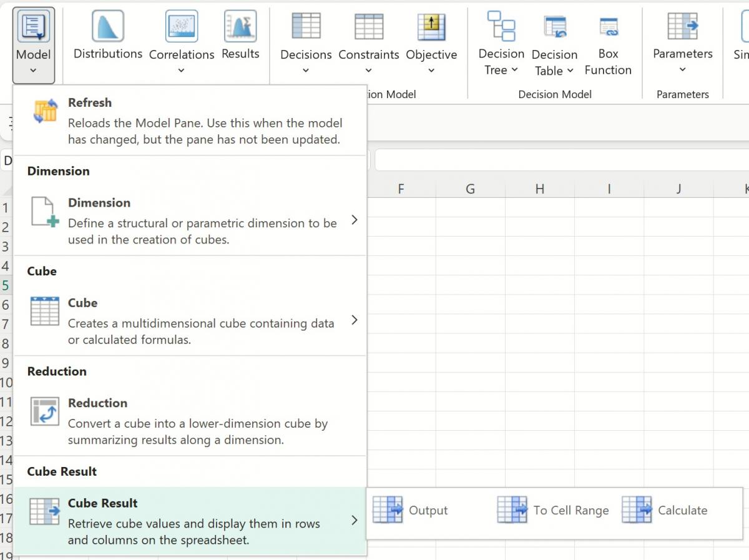Select column header G

pos(470,189)
